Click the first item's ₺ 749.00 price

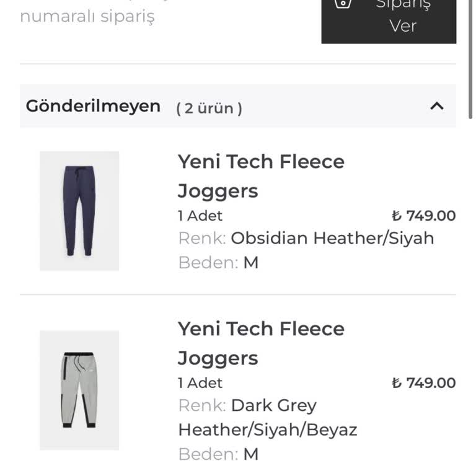click(x=424, y=216)
